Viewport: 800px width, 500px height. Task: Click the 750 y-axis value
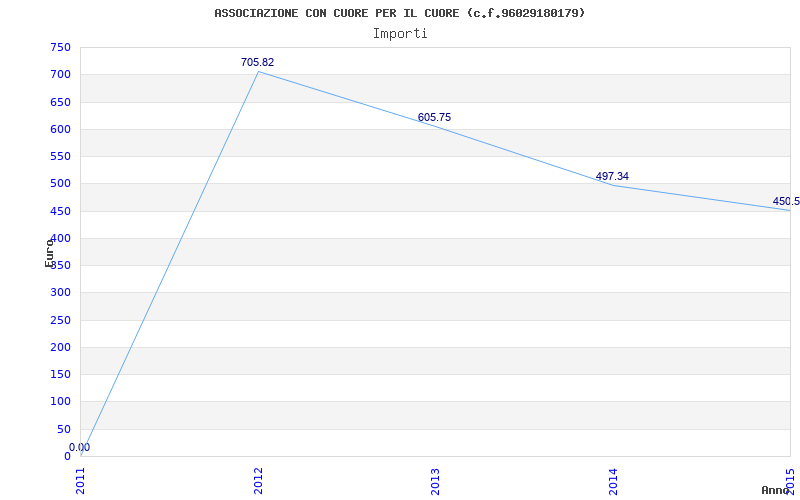60,47
